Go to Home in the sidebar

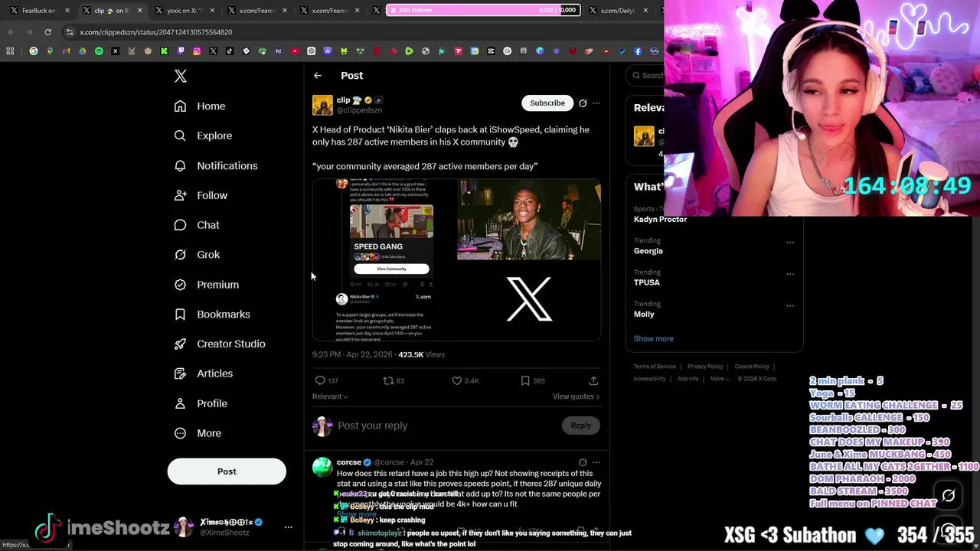pyautogui.click(x=200, y=106)
